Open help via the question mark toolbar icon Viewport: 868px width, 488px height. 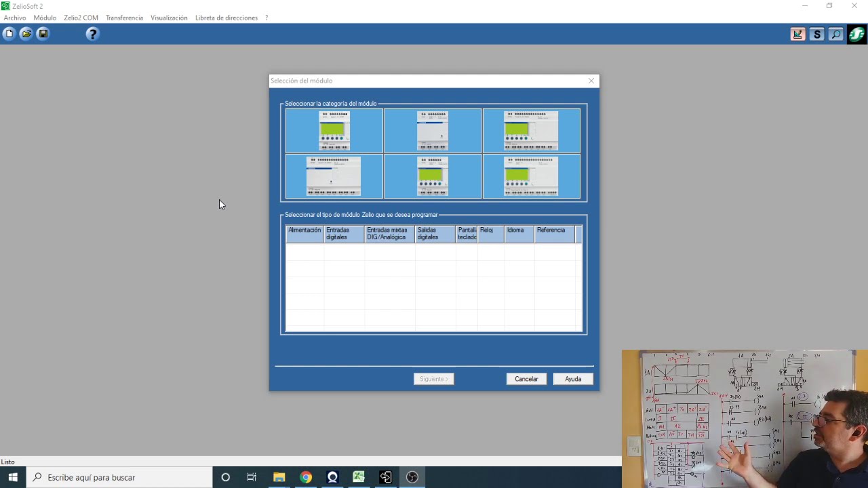click(x=93, y=33)
